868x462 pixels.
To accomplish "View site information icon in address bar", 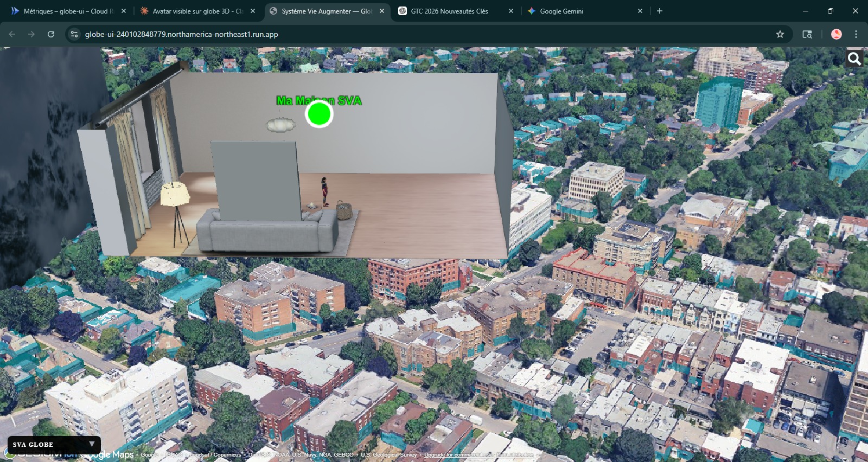I will 74,34.
